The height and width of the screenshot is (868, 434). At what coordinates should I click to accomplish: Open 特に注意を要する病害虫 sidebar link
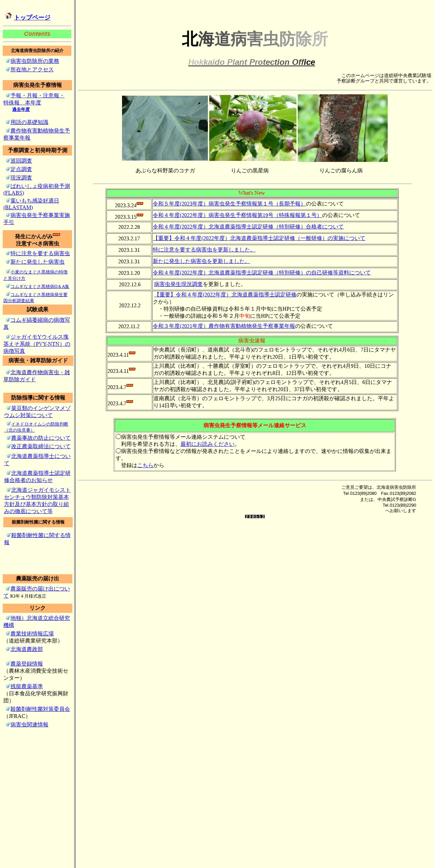click(x=40, y=254)
